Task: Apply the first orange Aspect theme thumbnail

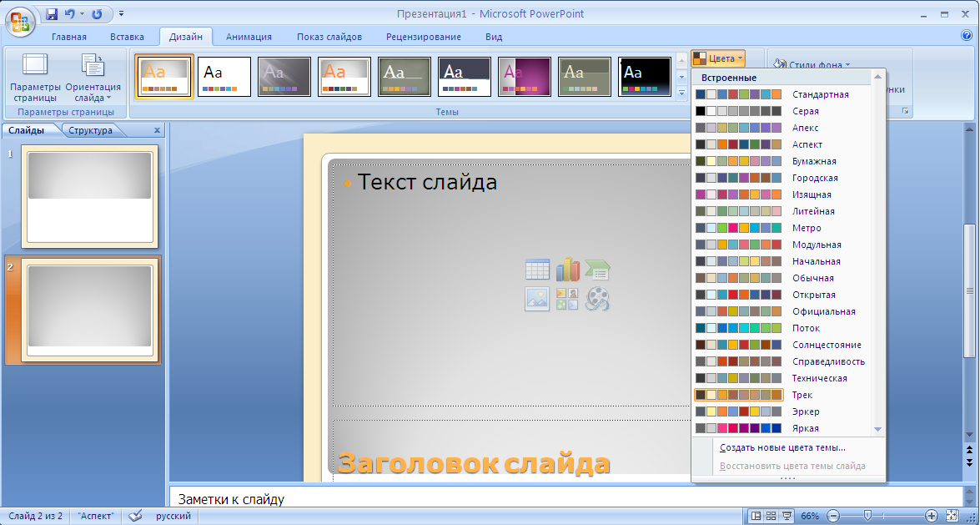Action: [164, 77]
